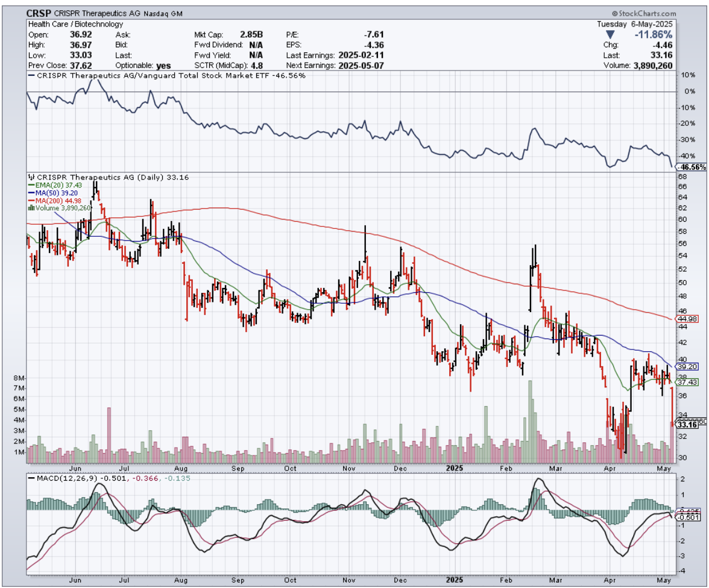This screenshot has width=709, height=588.
Task: Click the green EMA(20) legend line marker
Action: [30, 185]
